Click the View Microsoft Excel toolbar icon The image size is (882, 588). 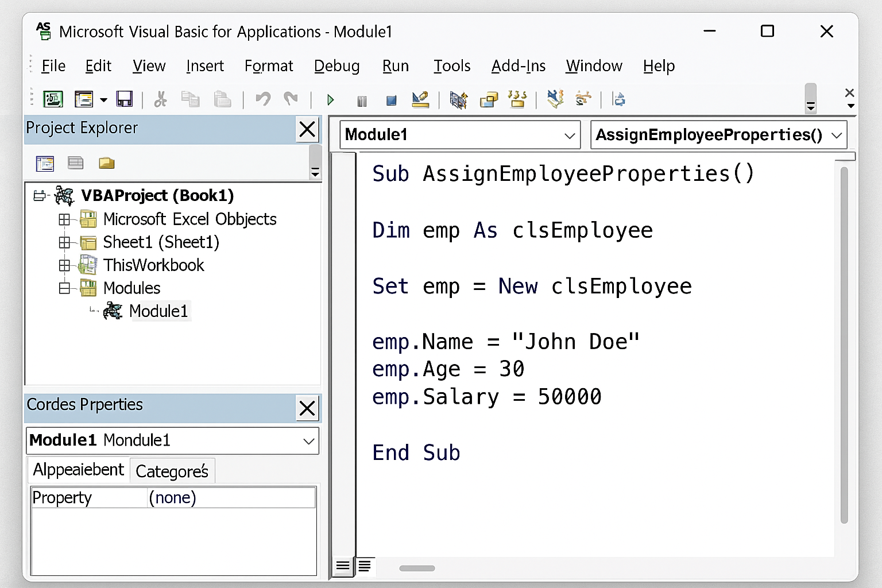(53, 99)
